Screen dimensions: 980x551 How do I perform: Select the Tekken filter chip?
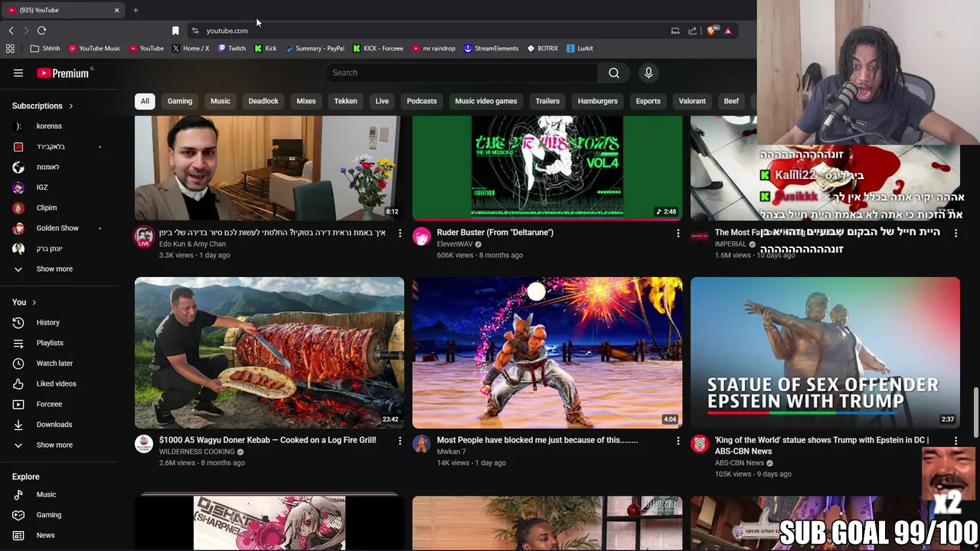[345, 101]
